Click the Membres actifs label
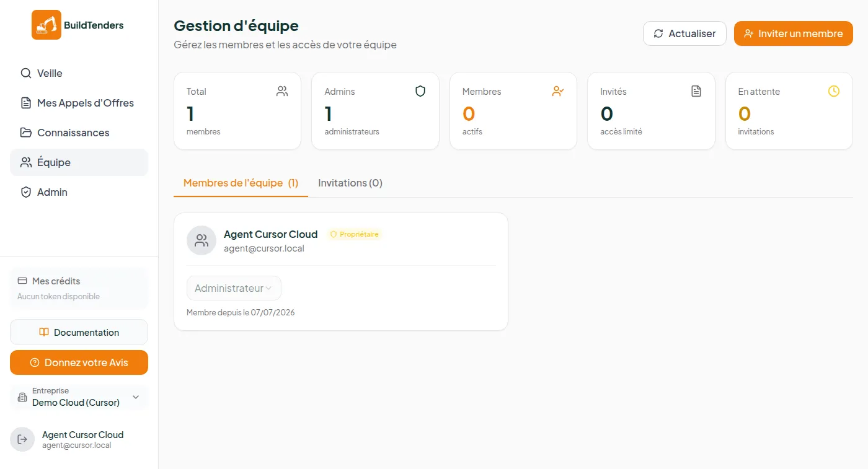868x469 pixels. point(472,131)
